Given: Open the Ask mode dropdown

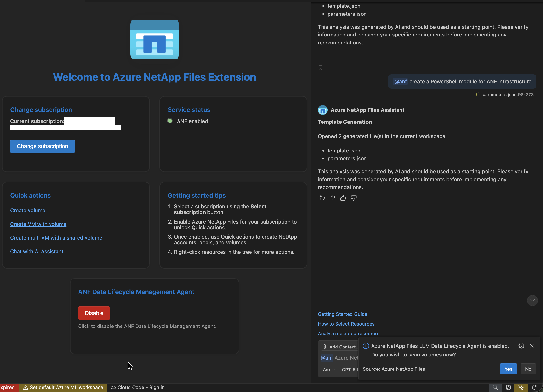Looking at the screenshot, I should click(x=329, y=370).
